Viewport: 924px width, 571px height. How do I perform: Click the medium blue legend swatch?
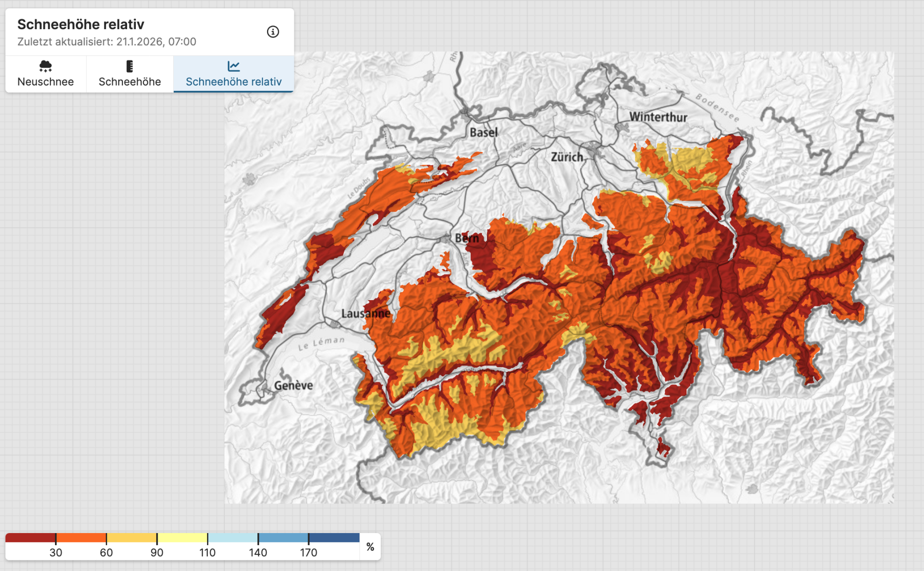pyautogui.click(x=283, y=538)
